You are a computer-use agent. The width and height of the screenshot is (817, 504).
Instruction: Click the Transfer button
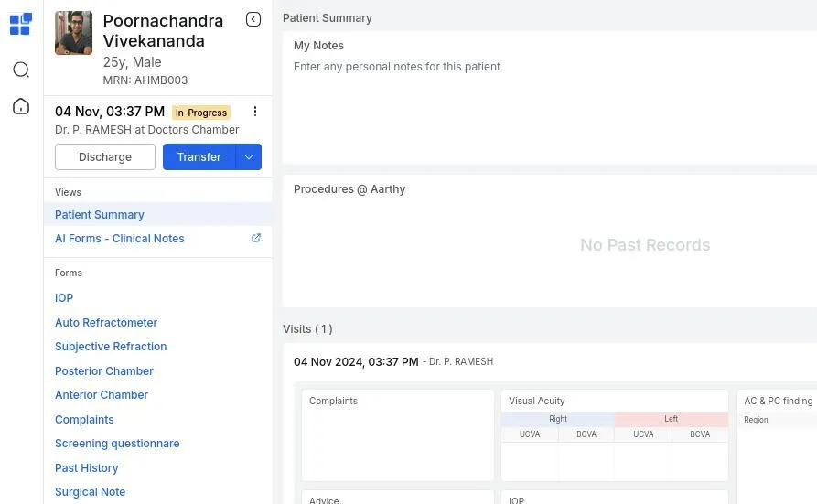tap(199, 157)
